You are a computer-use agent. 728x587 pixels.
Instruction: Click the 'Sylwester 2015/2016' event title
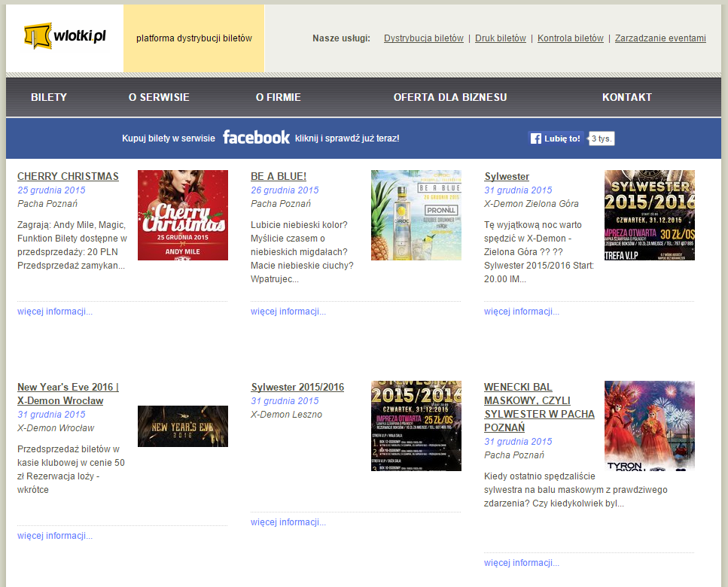coord(297,387)
